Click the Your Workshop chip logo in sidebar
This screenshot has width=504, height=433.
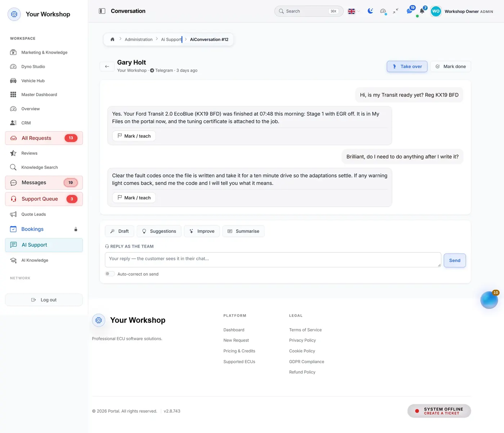(x=14, y=14)
